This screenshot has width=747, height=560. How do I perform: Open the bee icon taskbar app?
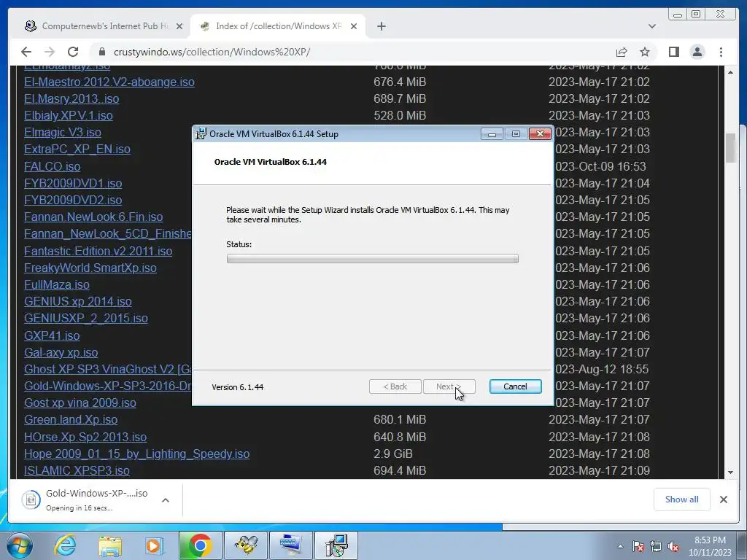[x=246, y=545]
